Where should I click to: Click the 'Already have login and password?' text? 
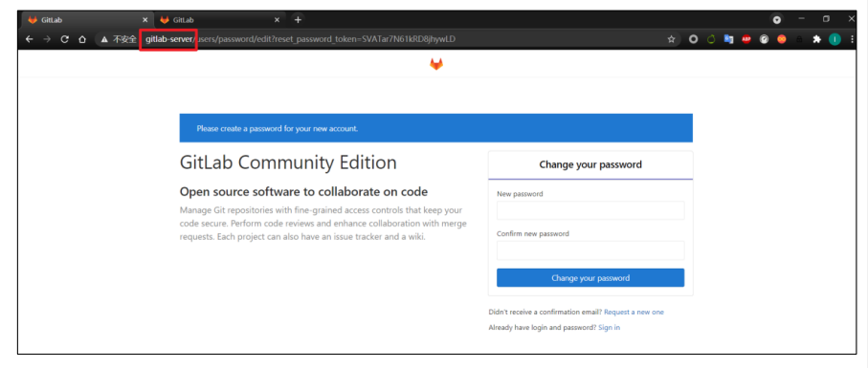click(543, 328)
